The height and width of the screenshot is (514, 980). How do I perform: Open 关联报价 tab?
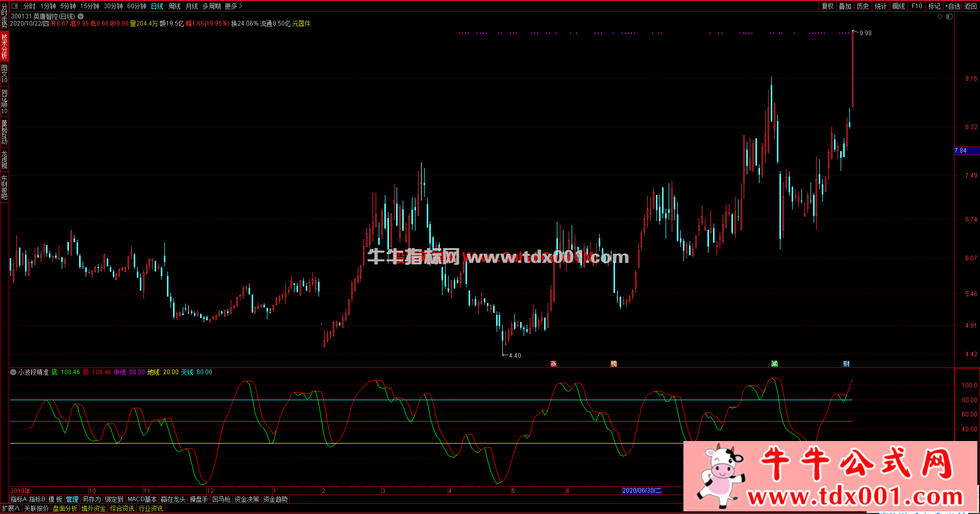[x=36, y=508]
